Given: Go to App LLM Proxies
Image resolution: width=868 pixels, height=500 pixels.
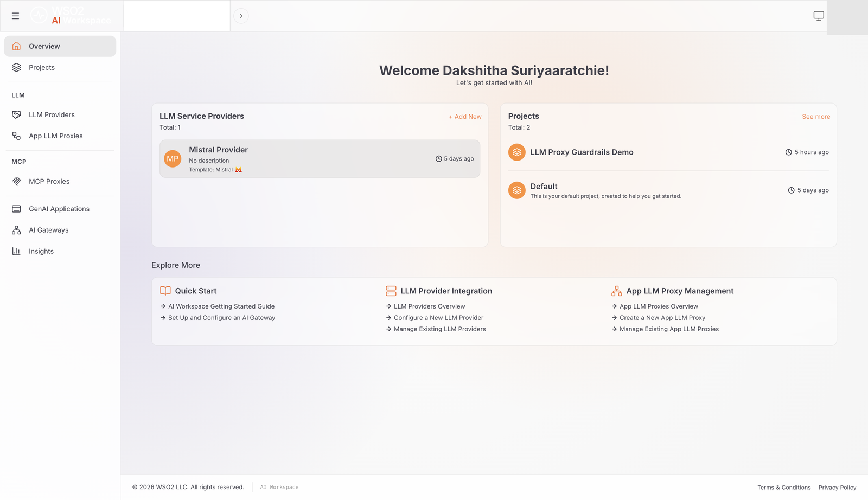Looking at the screenshot, I should (60, 136).
